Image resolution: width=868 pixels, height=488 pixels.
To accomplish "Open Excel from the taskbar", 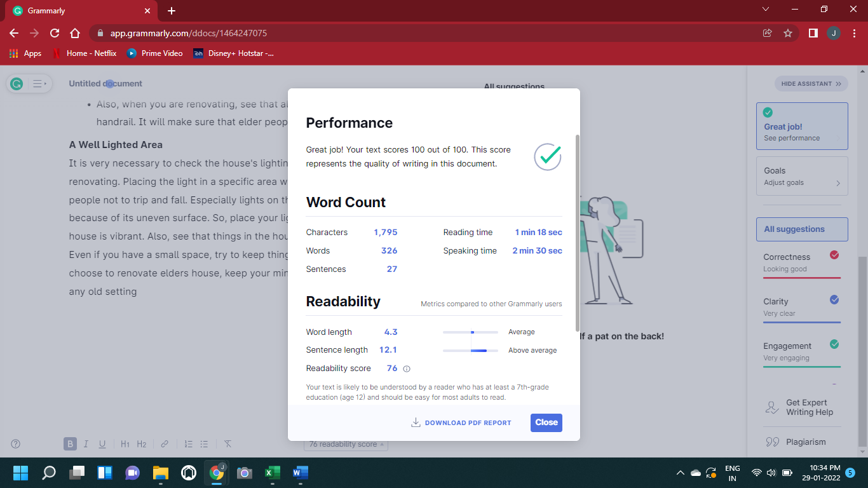I will pyautogui.click(x=272, y=473).
